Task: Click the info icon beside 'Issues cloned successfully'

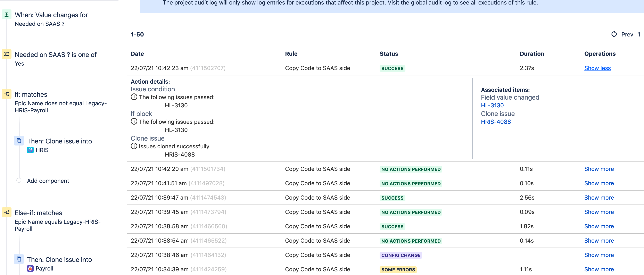Action: (134, 146)
